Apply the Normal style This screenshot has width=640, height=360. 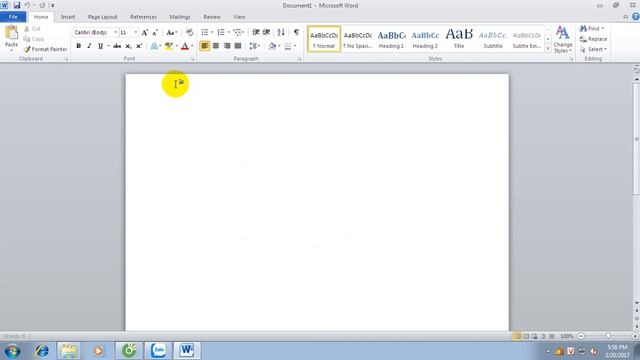(324, 39)
